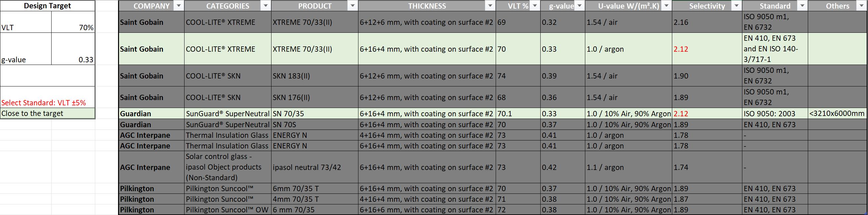Viewport: 868px width, 215px height.
Task: Select the VLT cell reading 72
Action: (518, 210)
